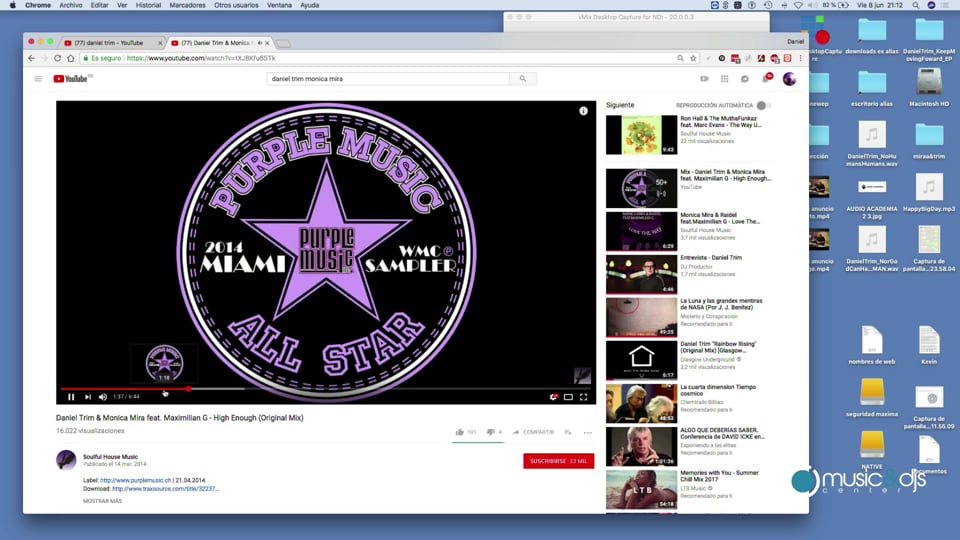Go to Chrome home page icon

pos(70,58)
